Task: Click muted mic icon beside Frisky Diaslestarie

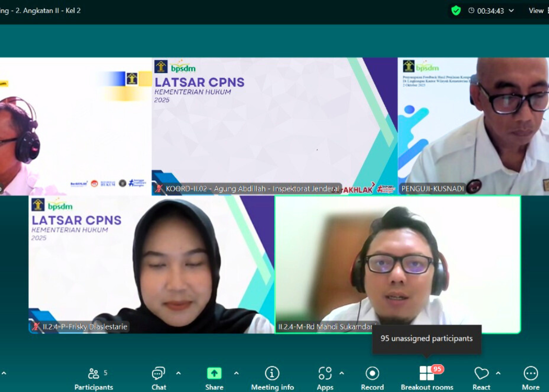Action: (36, 327)
